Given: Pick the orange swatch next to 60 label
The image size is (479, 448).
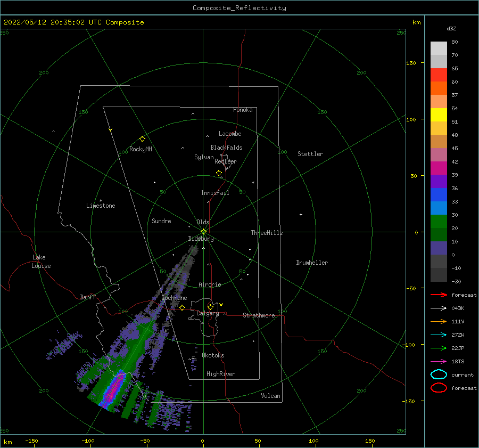Looking at the screenshot, I should click(439, 88).
